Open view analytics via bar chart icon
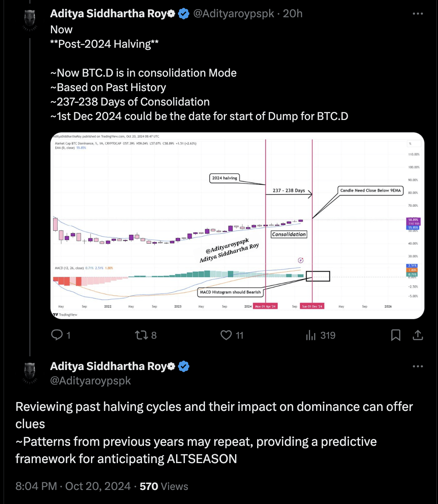 311,335
